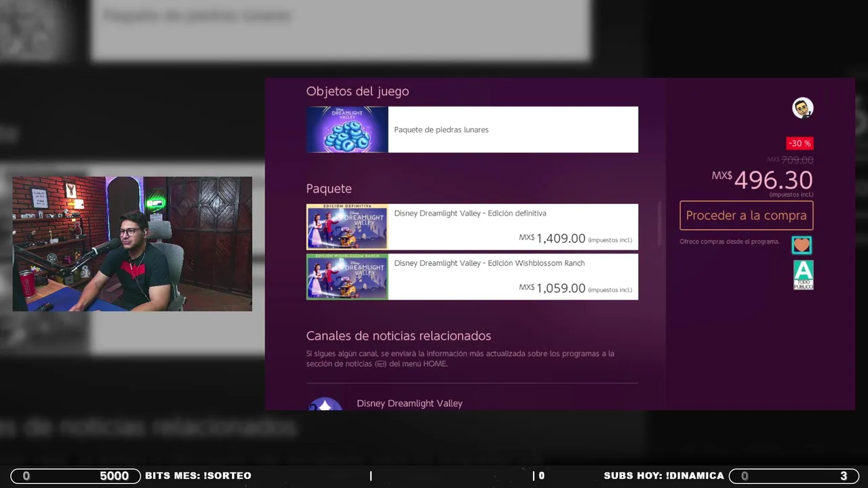868x488 pixels.
Task: Click the moonstones pack thumbnail image
Action: click(x=347, y=129)
